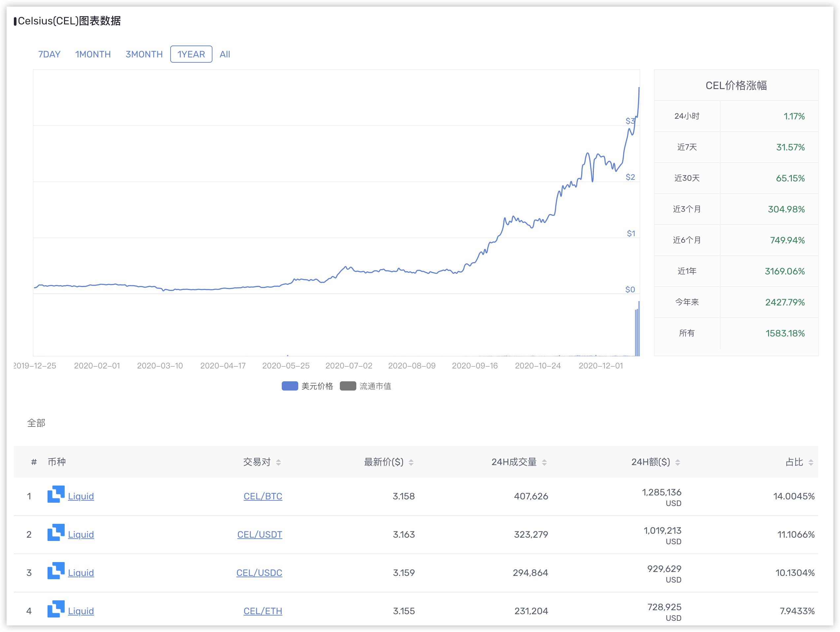Click the 近6个月 gain value 749.94%
Viewport: 840px width, 632px height.
(x=787, y=241)
